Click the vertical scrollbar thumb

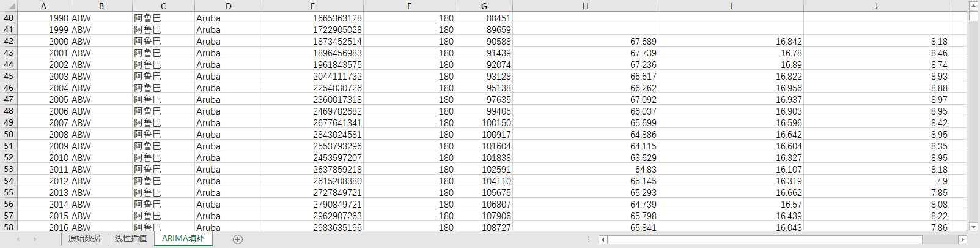tap(973, 17)
